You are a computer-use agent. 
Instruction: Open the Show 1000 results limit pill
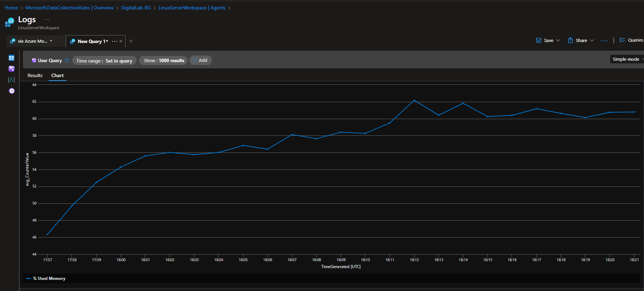pos(164,60)
